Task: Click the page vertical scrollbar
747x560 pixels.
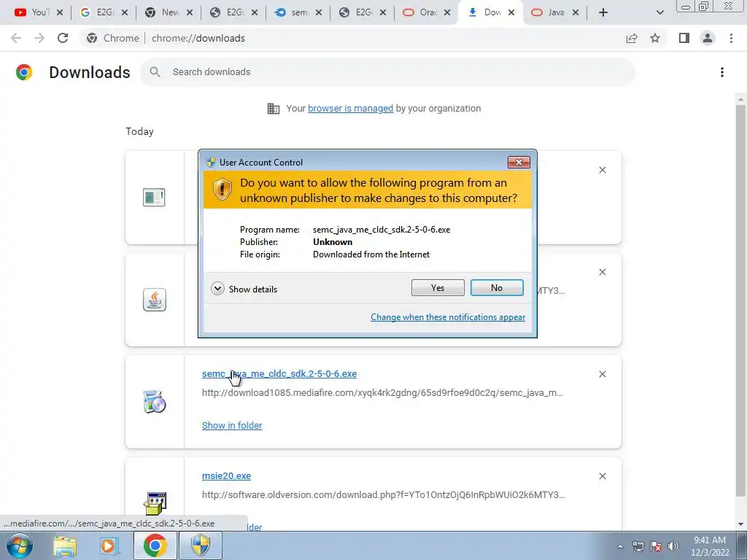Action: pyautogui.click(x=740, y=300)
